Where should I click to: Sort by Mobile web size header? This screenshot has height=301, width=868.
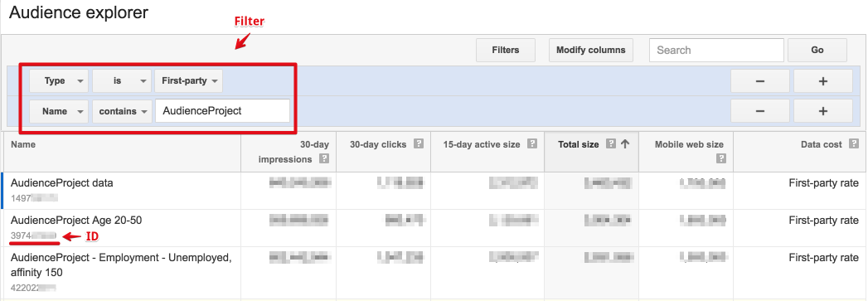689,144
